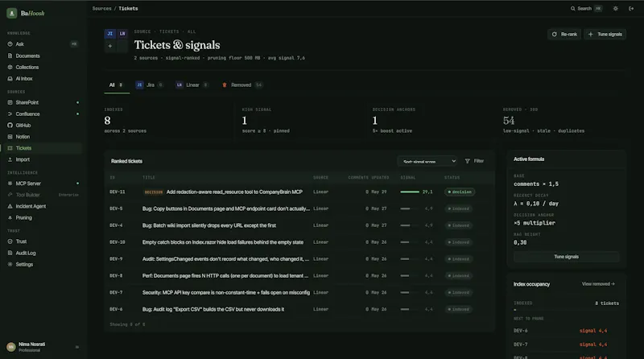Click the orange DECISION tag on DEV-11
The width and height of the screenshot is (644, 359).
pos(154,192)
